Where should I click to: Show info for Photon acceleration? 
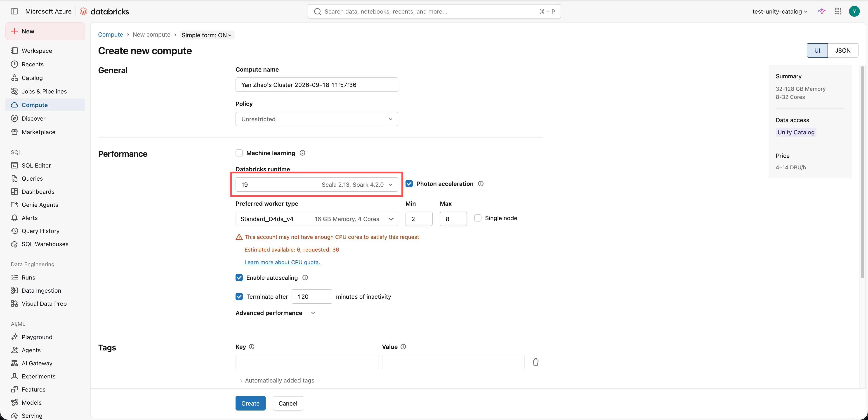(x=481, y=183)
